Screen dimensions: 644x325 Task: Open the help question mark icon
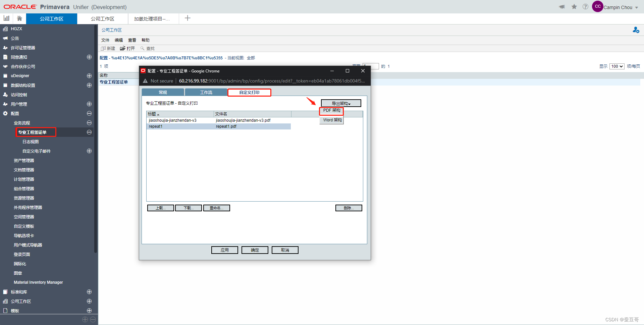point(585,7)
